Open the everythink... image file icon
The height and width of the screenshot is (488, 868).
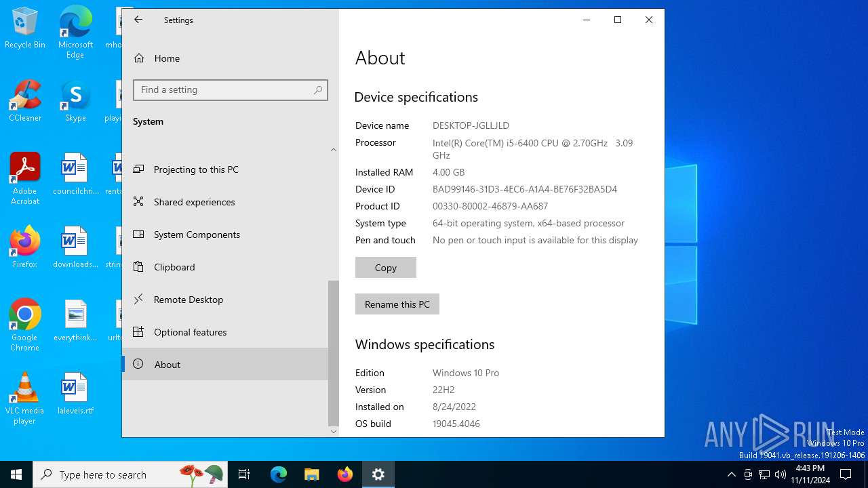tap(75, 321)
